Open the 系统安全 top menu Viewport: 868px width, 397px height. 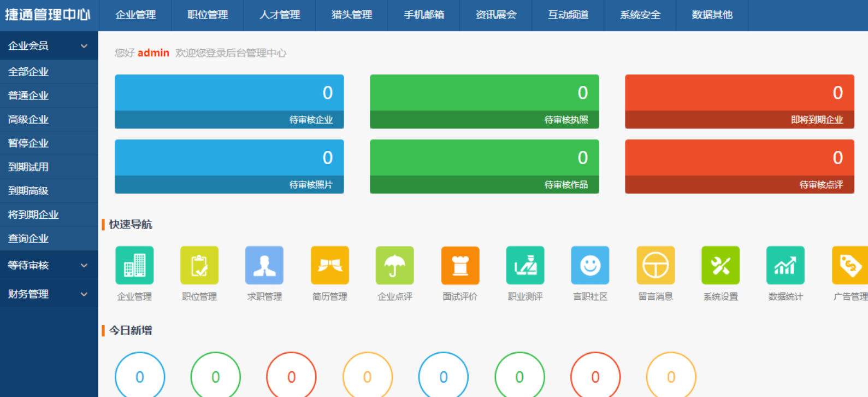pyautogui.click(x=640, y=15)
